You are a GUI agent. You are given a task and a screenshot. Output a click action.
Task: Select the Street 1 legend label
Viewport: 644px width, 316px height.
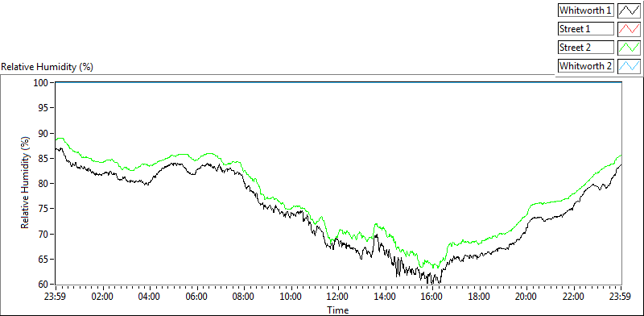585,29
